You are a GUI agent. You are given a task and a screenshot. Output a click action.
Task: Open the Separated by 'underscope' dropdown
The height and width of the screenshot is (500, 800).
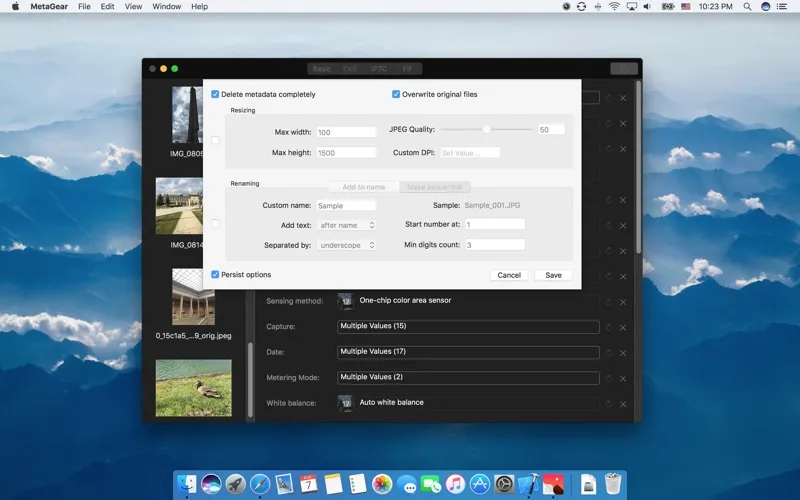[x=346, y=245]
